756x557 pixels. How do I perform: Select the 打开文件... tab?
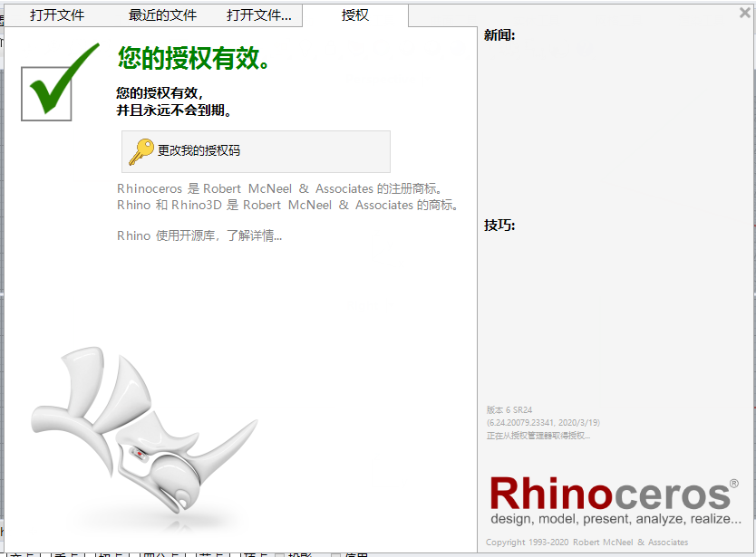pos(259,15)
